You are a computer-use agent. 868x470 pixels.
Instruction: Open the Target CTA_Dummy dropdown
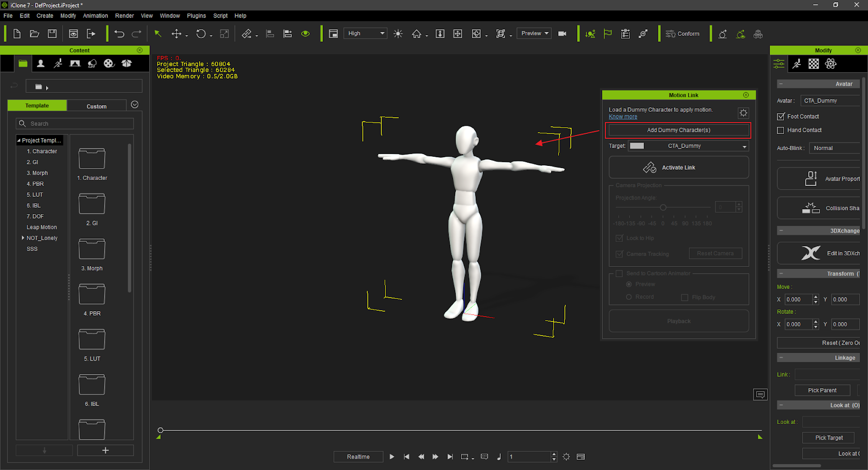pyautogui.click(x=688, y=146)
